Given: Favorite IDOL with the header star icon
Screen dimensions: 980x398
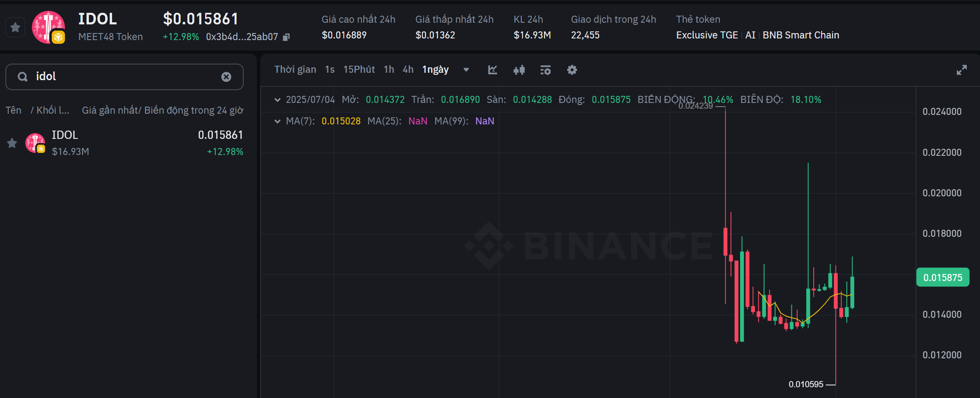Looking at the screenshot, I should click(15, 28).
